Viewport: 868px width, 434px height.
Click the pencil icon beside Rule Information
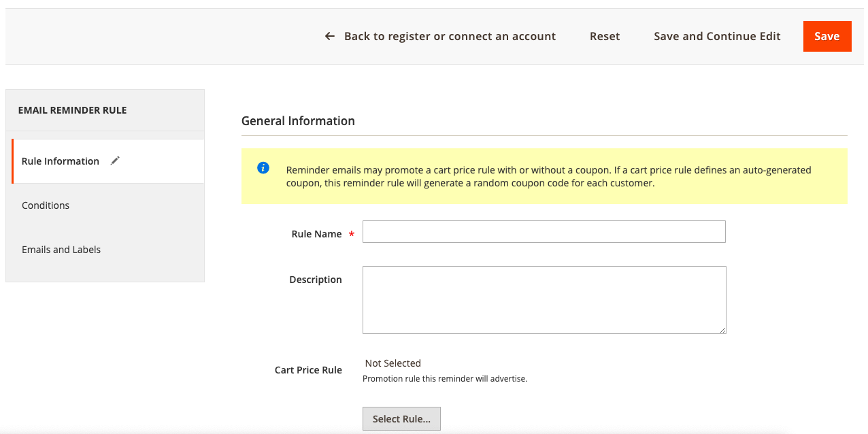pyautogui.click(x=115, y=161)
